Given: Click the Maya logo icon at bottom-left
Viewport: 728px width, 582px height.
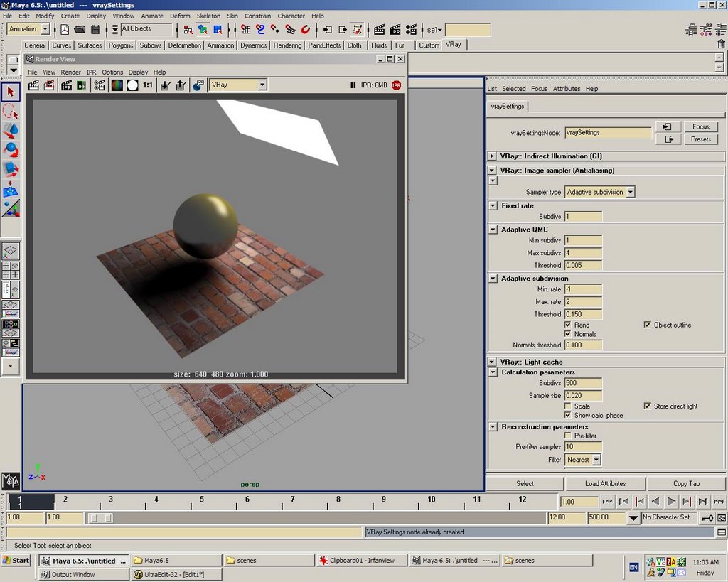Looking at the screenshot, I should [x=11, y=480].
